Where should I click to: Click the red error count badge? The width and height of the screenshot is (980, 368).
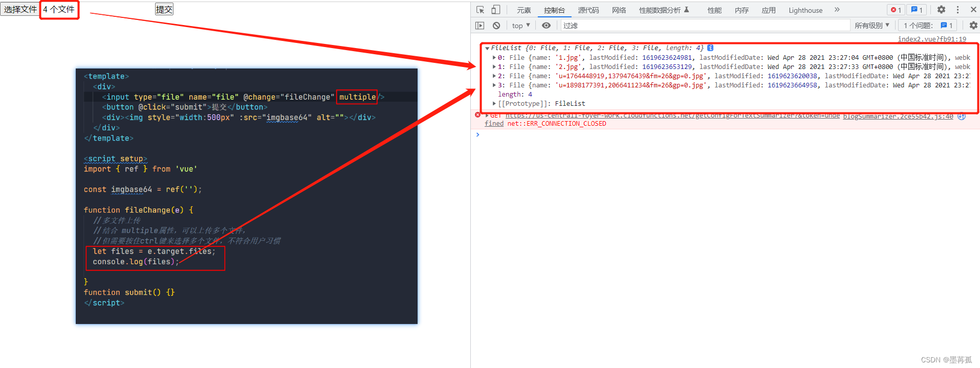coord(896,10)
